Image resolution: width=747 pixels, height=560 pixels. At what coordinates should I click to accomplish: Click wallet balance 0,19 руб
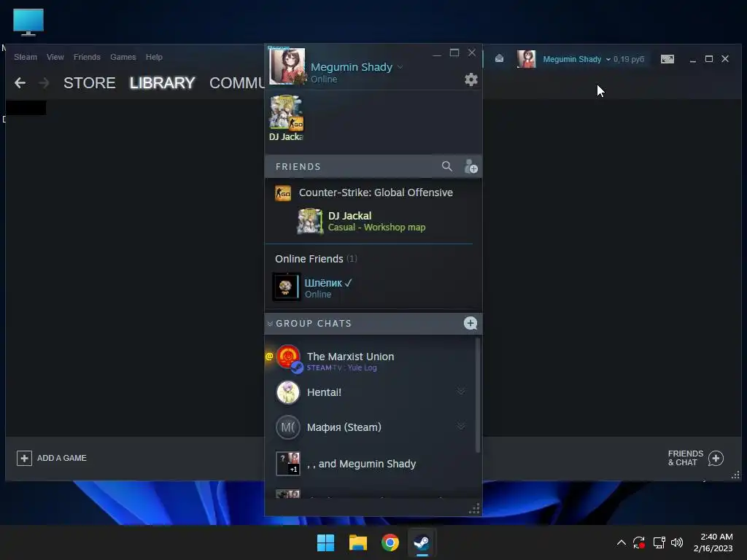[628, 60]
